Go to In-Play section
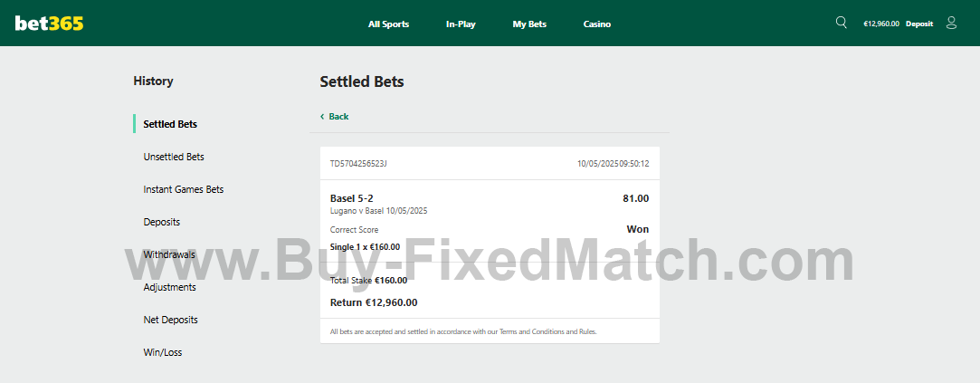The width and height of the screenshot is (980, 383). click(x=461, y=24)
